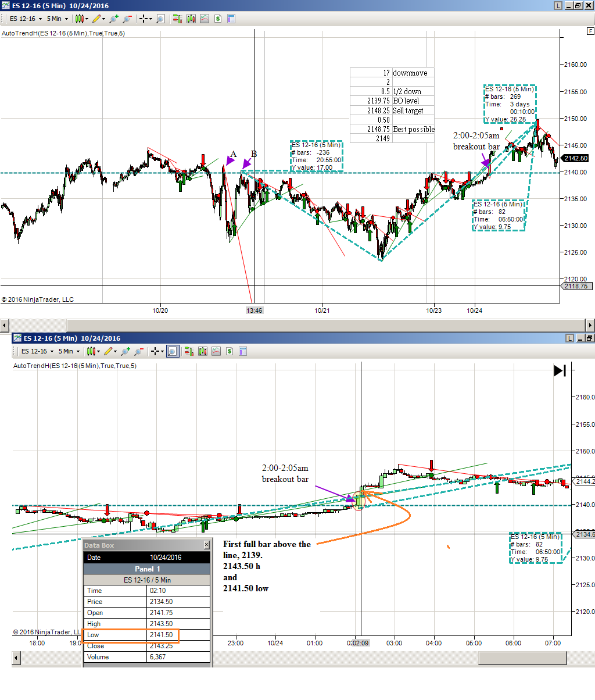Screen dimensions: 595x700
Task: Select the Volume value 6,367 in Data Box
Action: pos(179,657)
